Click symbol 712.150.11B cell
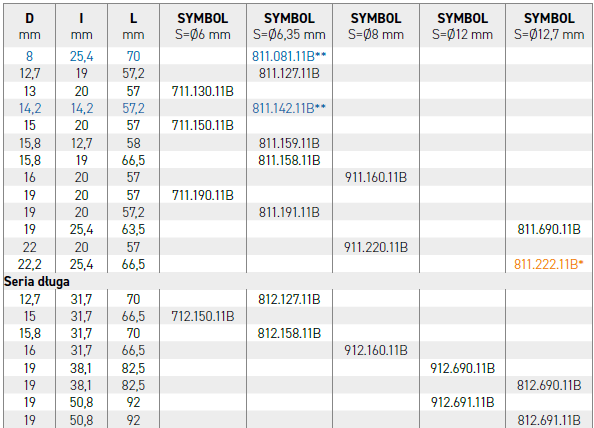Image resolution: width=594 pixels, height=428 pixels. pos(203,316)
